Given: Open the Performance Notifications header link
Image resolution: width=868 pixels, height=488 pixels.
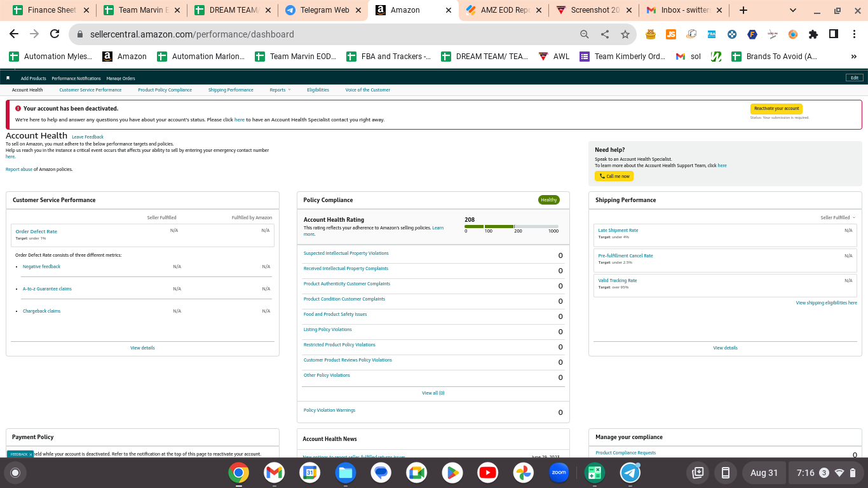Looking at the screenshot, I should tap(76, 78).
